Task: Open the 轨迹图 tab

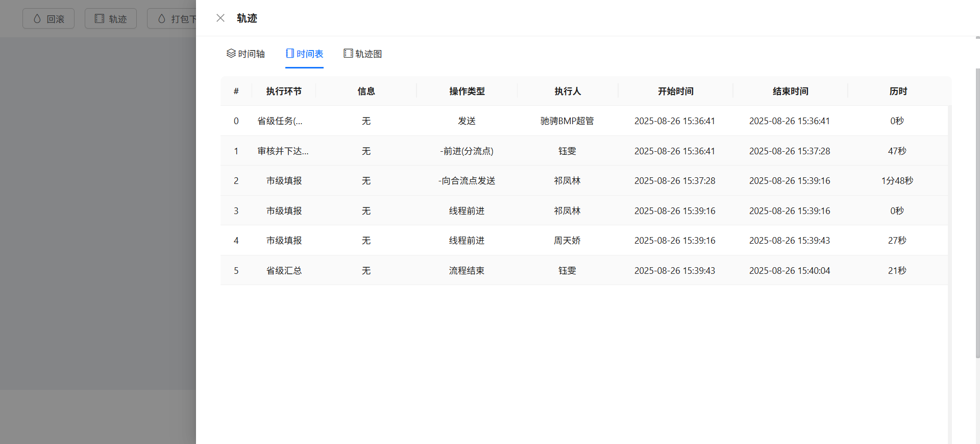Action: click(x=363, y=54)
